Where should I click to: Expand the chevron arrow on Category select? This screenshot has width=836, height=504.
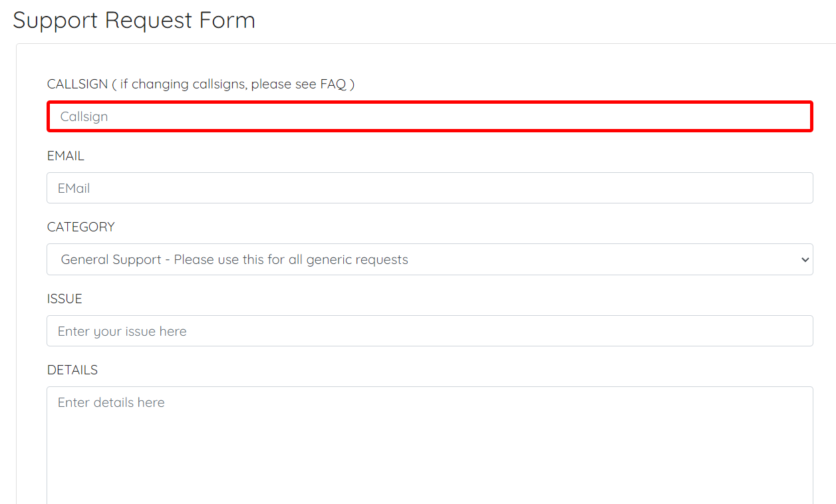pyautogui.click(x=805, y=259)
